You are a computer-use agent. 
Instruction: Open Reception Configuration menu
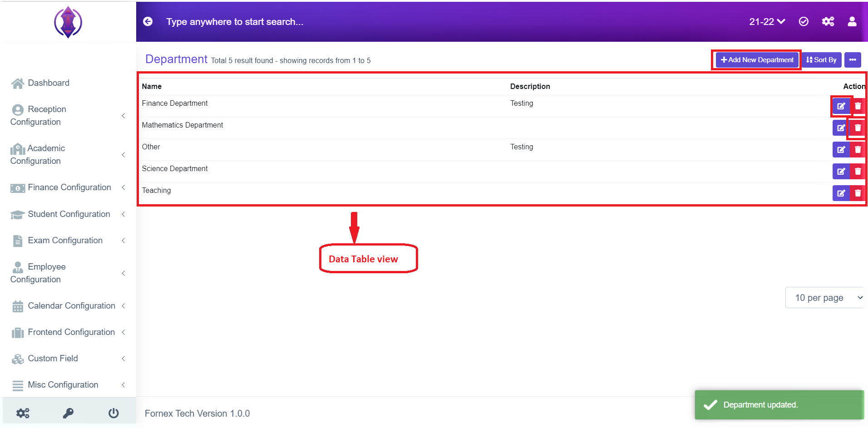(x=68, y=116)
